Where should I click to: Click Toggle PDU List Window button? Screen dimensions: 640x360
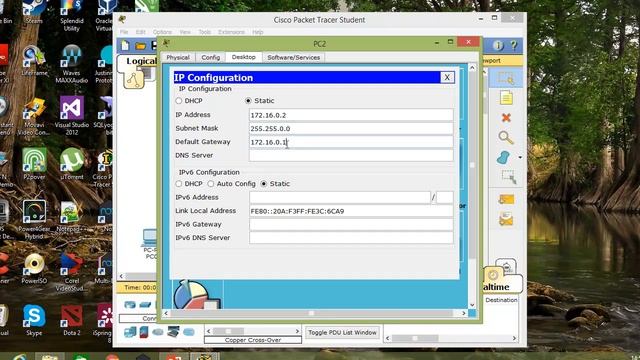point(342,333)
